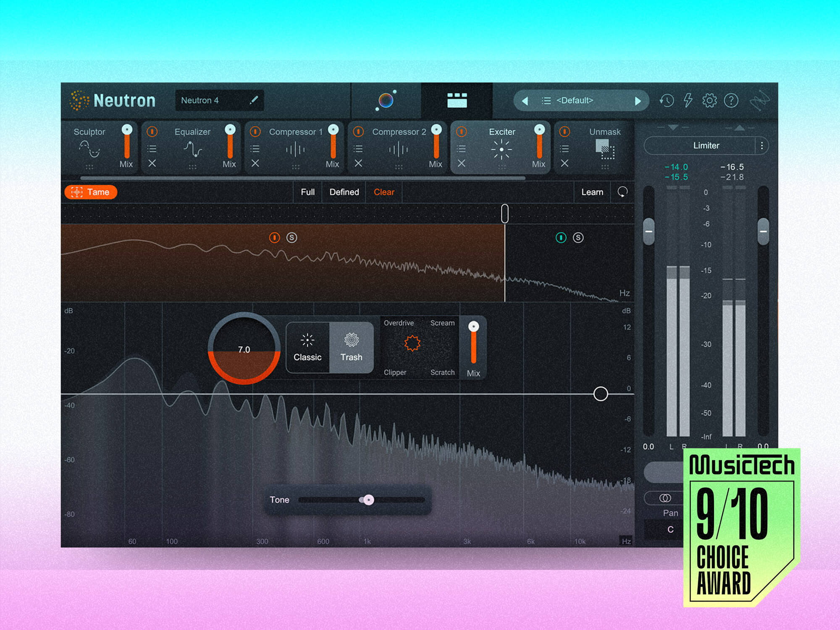Remove the Compressor 2 module with X
Screen dimensions: 840x630
point(358,163)
